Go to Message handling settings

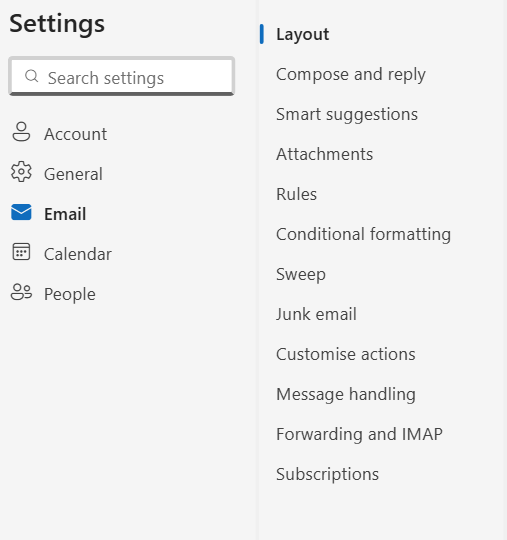[346, 394]
